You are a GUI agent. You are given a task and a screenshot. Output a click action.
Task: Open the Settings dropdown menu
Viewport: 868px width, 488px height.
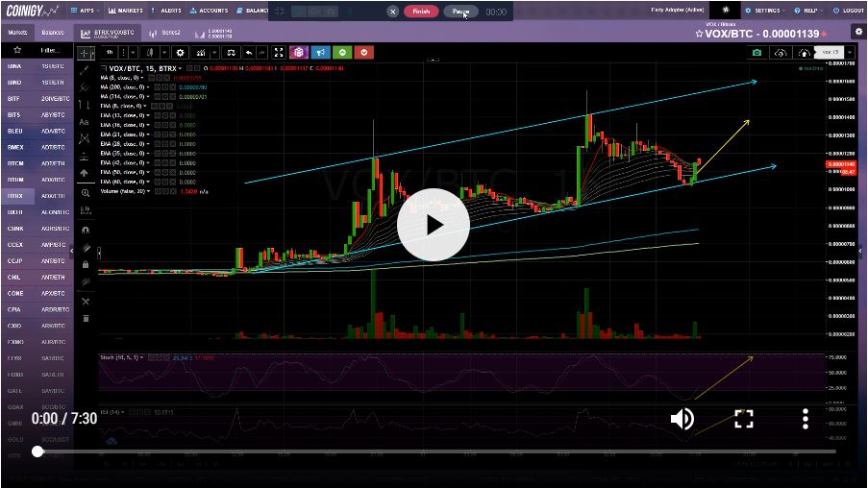pyautogui.click(x=765, y=11)
